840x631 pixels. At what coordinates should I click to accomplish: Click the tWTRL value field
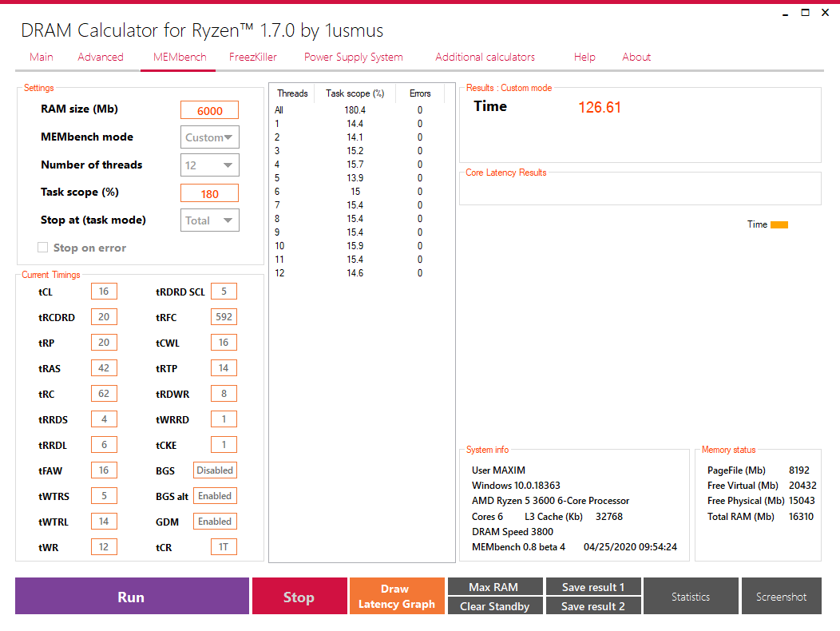point(104,521)
